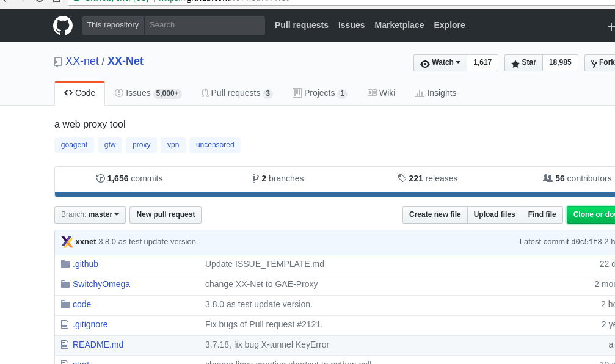Open the Branch: master dropdown
The image size is (615, 364).
90,214
